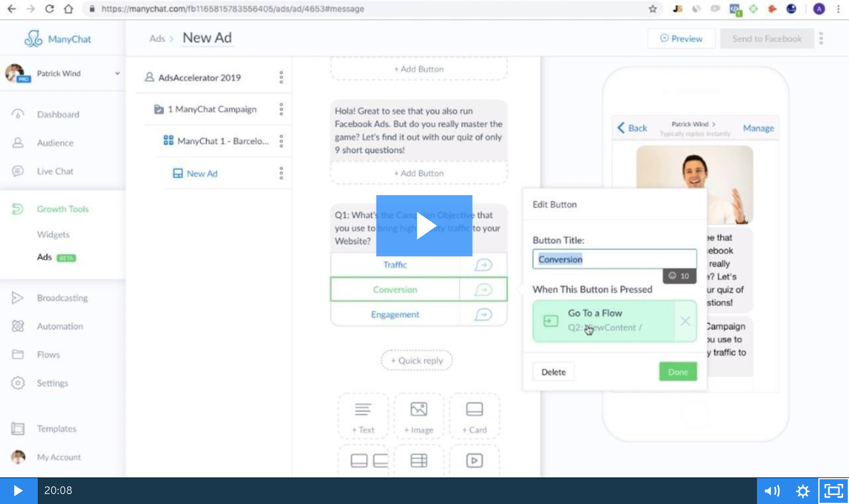Click the ManyChat logo
The height and width of the screenshot is (504, 849).
58,39
